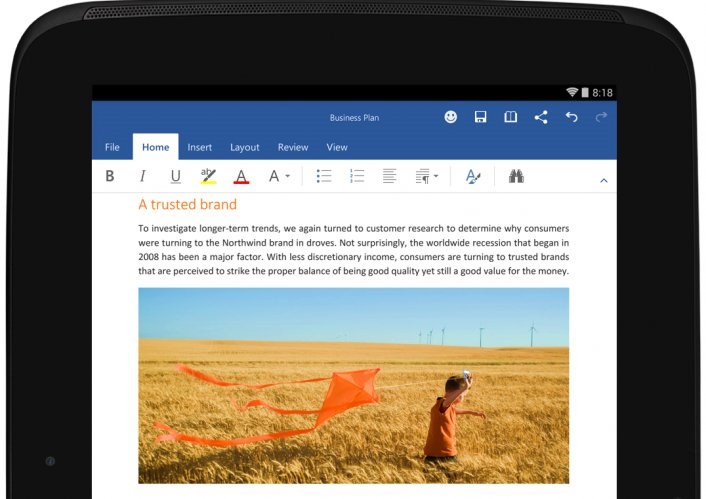Open Find with binoculars icon

pos(516,176)
